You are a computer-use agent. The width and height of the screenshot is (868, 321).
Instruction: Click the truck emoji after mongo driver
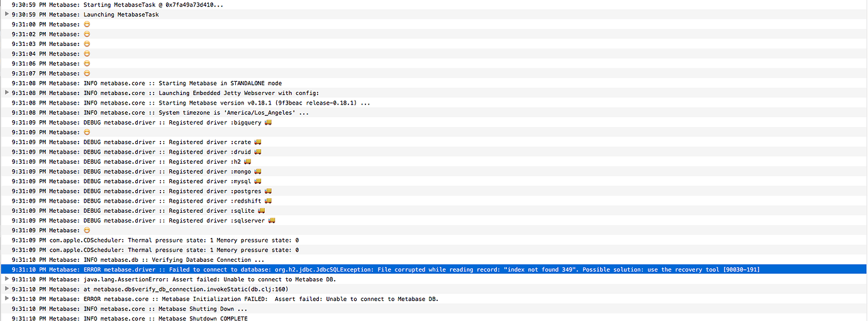(258, 171)
